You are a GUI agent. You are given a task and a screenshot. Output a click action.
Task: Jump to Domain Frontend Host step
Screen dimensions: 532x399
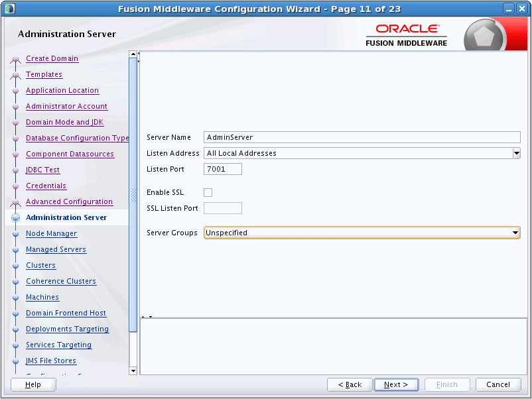[66, 313]
